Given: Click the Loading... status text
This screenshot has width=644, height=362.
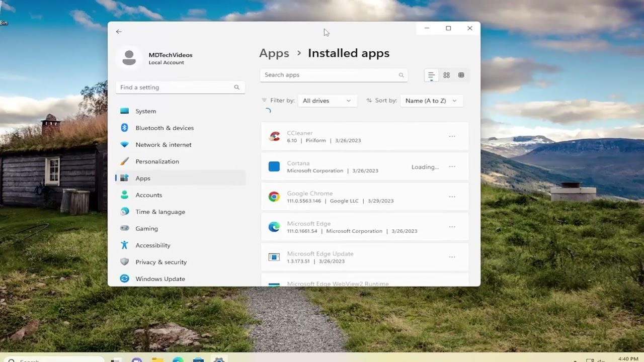Looking at the screenshot, I should click(425, 167).
